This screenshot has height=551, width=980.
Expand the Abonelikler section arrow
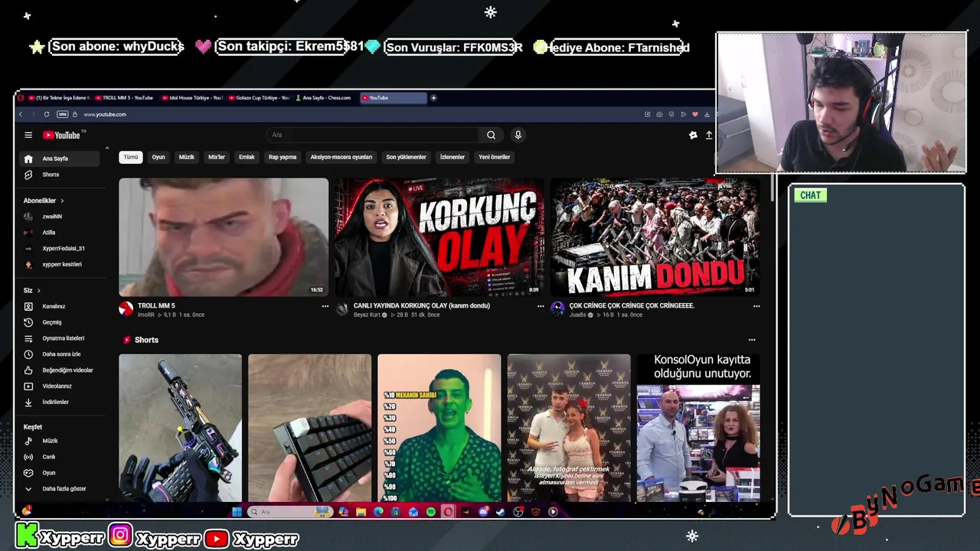pyautogui.click(x=62, y=201)
